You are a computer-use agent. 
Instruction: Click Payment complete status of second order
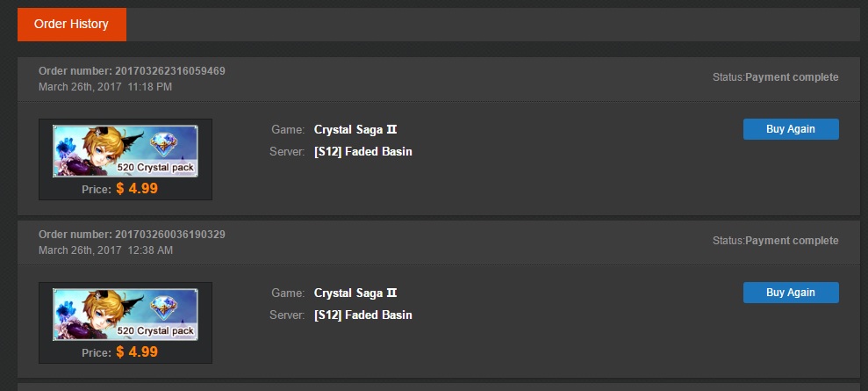pos(792,241)
